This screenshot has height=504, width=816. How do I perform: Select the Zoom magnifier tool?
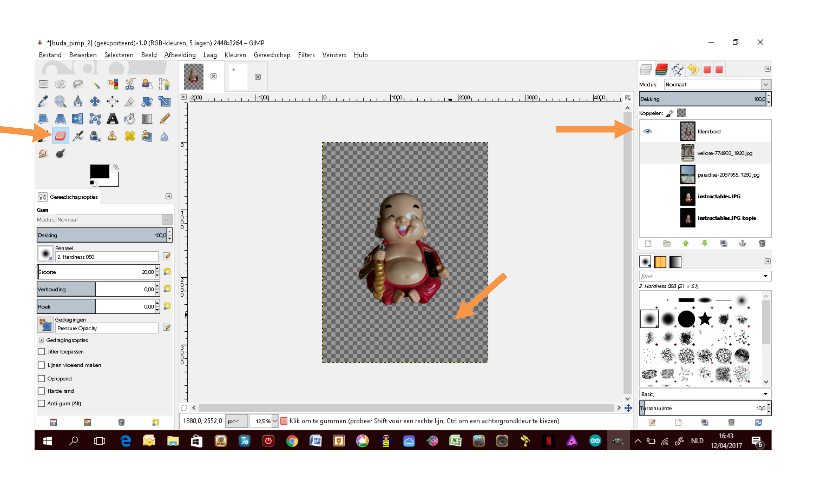(60, 101)
